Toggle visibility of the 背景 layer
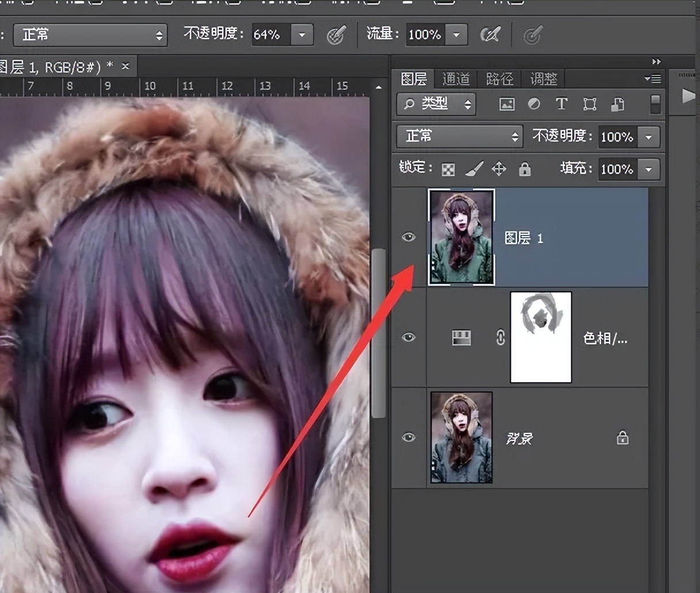 click(x=409, y=438)
